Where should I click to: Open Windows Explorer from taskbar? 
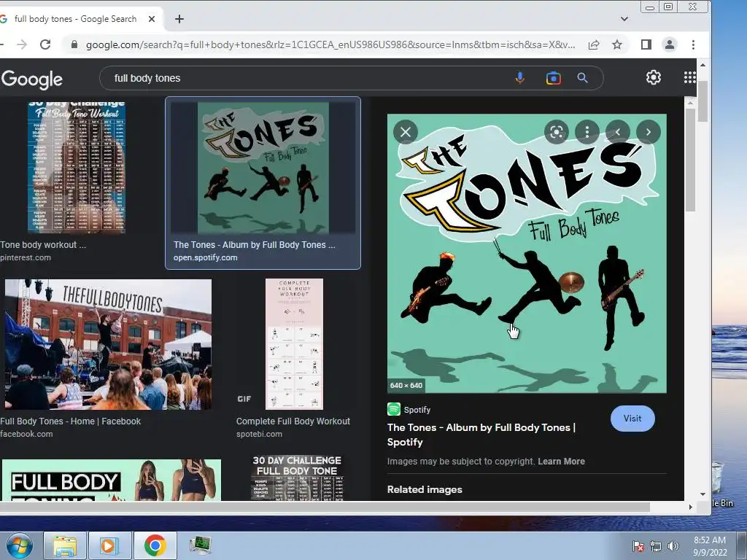(65, 545)
